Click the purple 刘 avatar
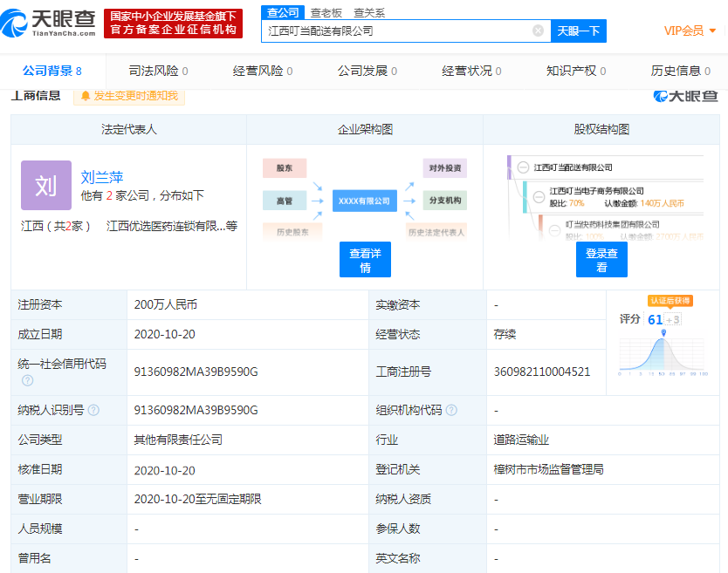This screenshot has width=728, height=573. pos(46,185)
